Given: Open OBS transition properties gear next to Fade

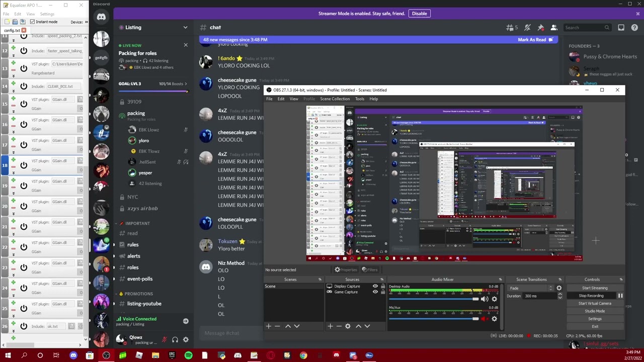Looking at the screenshot, I should coord(559,288).
